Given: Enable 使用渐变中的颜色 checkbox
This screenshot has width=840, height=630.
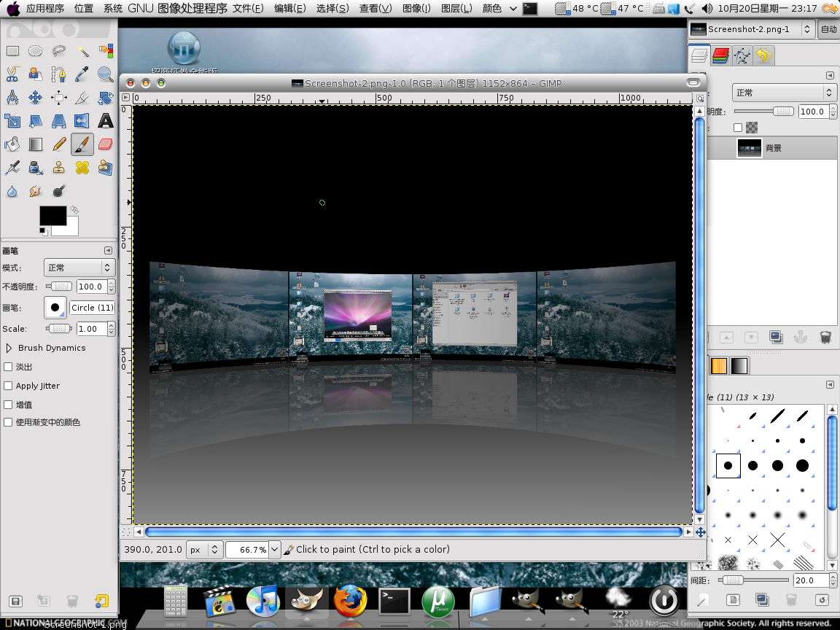Looking at the screenshot, I should click(x=8, y=422).
